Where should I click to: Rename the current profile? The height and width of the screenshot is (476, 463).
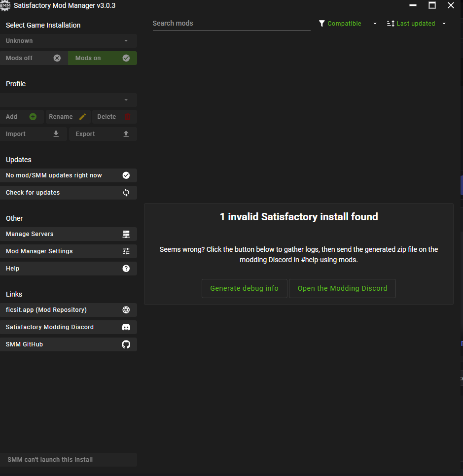pos(68,117)
